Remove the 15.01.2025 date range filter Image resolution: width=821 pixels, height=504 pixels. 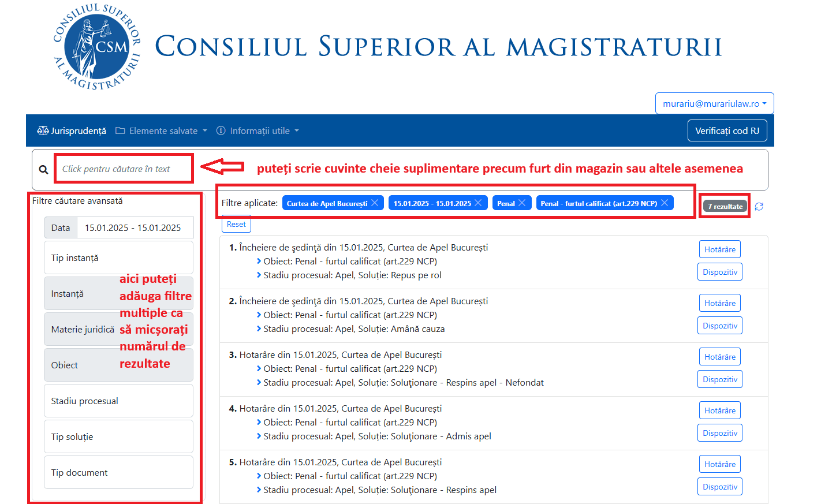coord(478,203)
